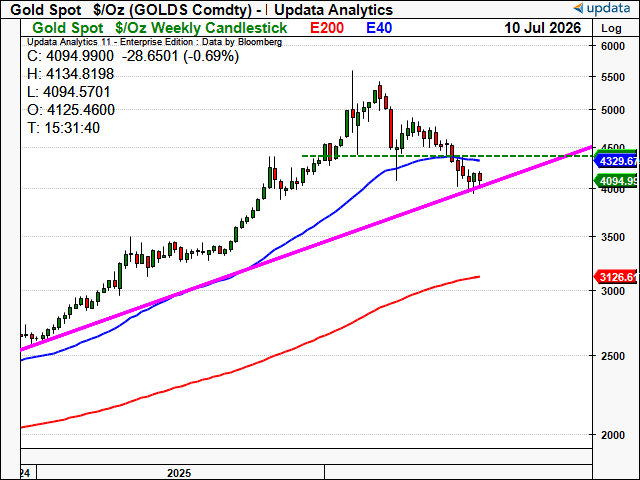Click the 2000 price axis label
The height and width of the screenshot is (480, 640).
click(x=613, y=435)
